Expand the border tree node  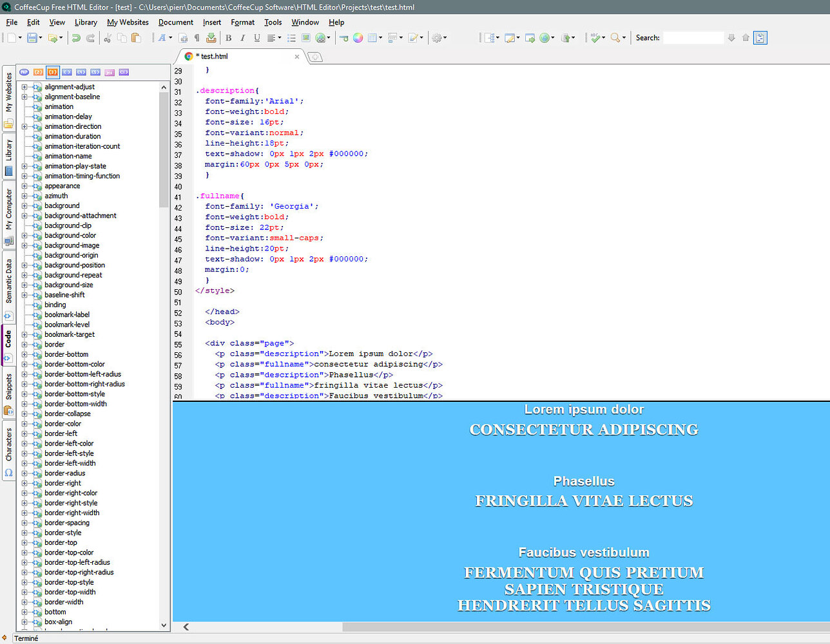pos(24,345)
